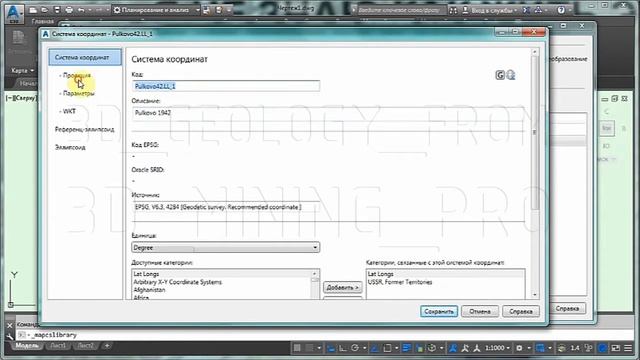Click the status bar customization menu icon
640x360 pixels.
(629, 348)
